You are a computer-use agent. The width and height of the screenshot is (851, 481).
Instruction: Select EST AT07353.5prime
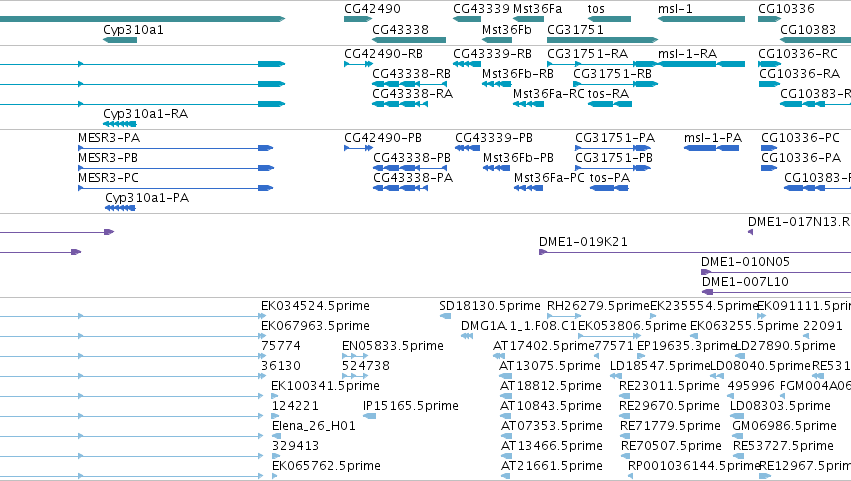click(505, 436)
